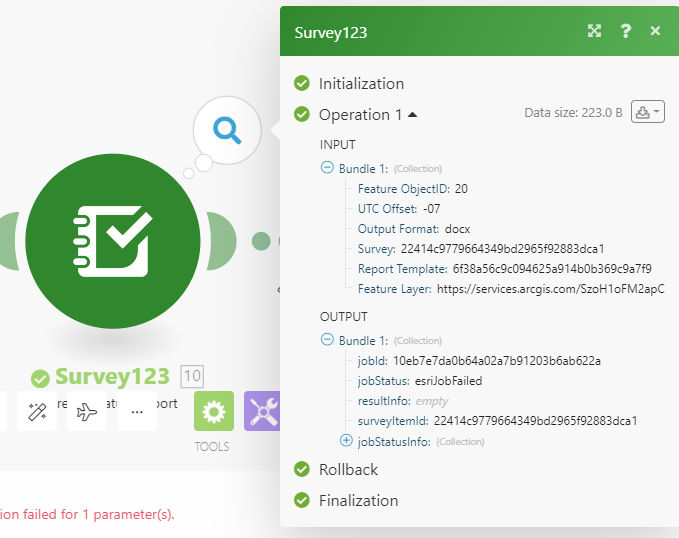This screenshot has height=538, width=679.
Task: Click the Survey123 module name label
Action: (112, 376)
